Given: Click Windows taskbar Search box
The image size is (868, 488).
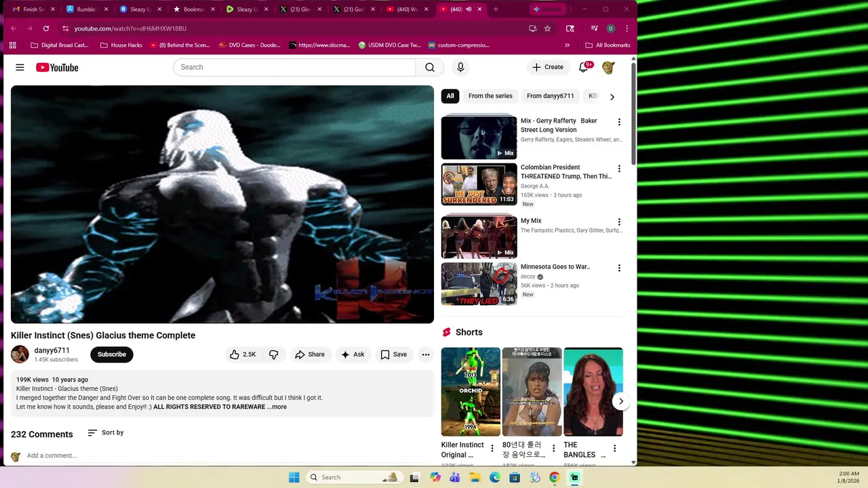Looking at the screenshot, I should coord(353,477).
